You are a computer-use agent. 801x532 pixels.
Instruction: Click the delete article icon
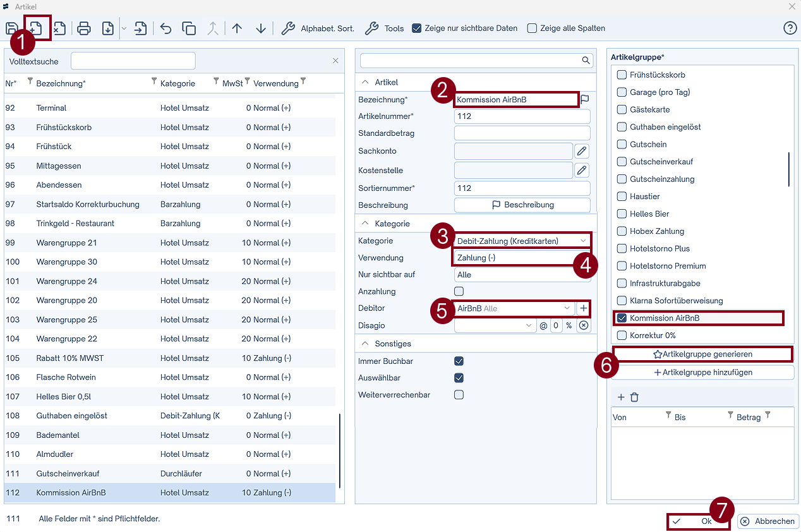coord(59,28)
